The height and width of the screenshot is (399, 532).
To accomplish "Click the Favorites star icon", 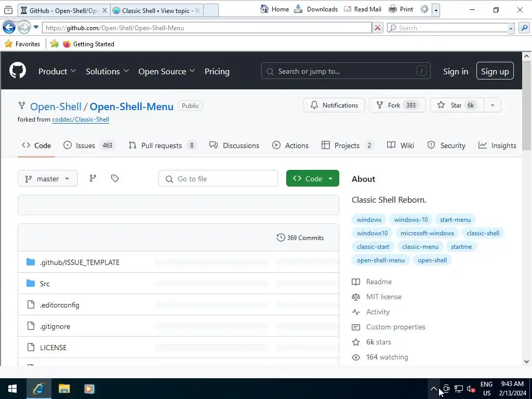I will click(8, 44).
